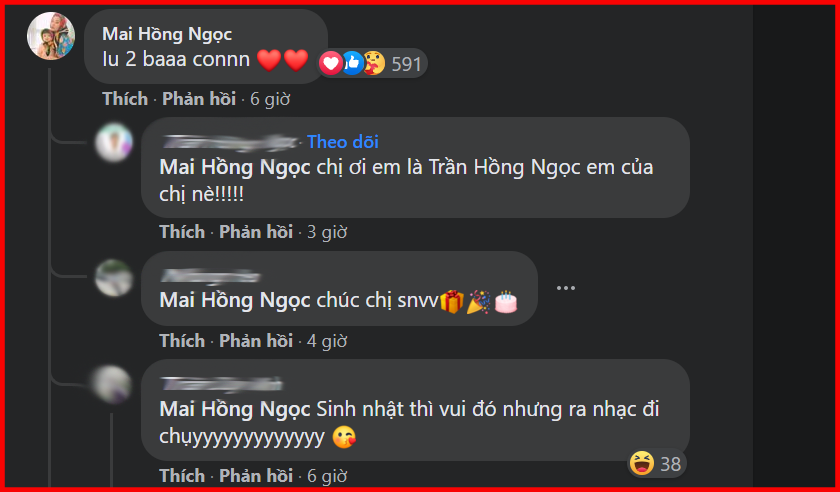Open the three-dot menu on the snvv comment
Screen dimensions: 840x492
coord(566,288)
